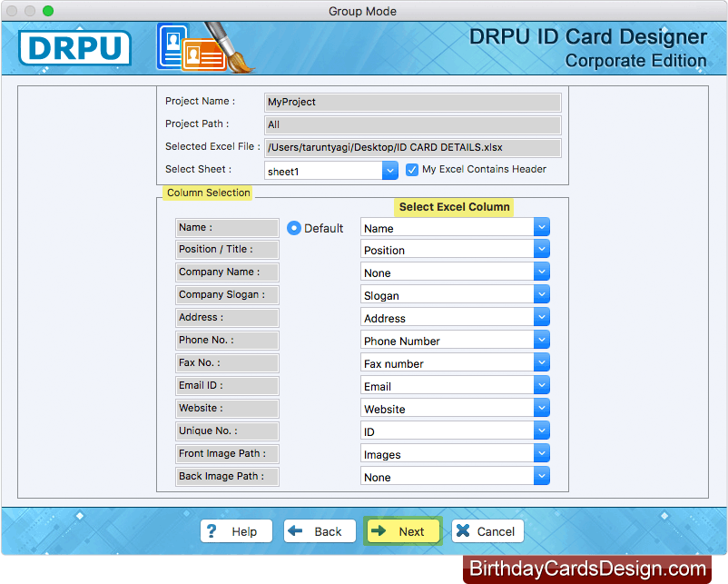Go Back to previous step
The image size is (728, 584).
tap(320, 531)
